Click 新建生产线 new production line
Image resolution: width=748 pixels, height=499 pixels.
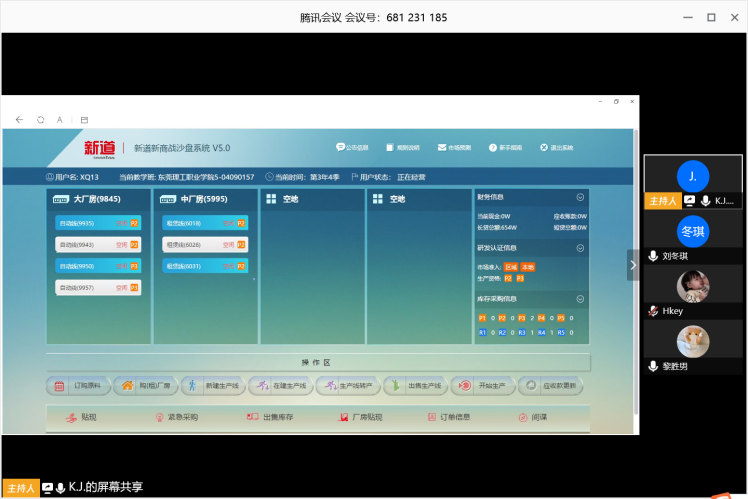[211, 386]
